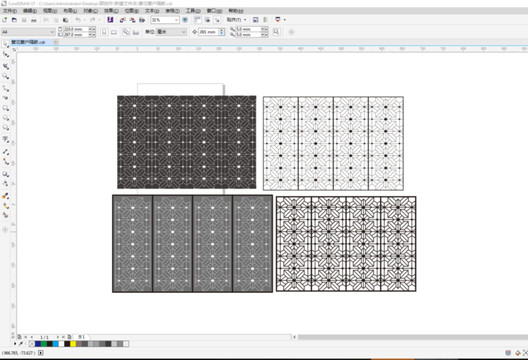The height and width of the screenshot is (360, 528).
Task: Open the units dropdown in property bar
Action: tap(171, 32)
